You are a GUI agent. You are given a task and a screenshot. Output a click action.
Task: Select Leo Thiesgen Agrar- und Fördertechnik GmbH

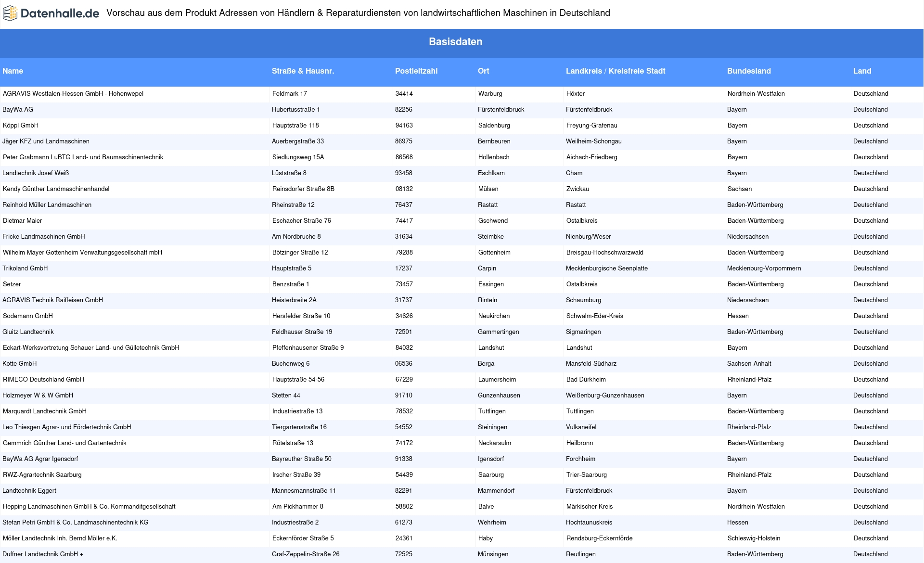click(67, 427)
